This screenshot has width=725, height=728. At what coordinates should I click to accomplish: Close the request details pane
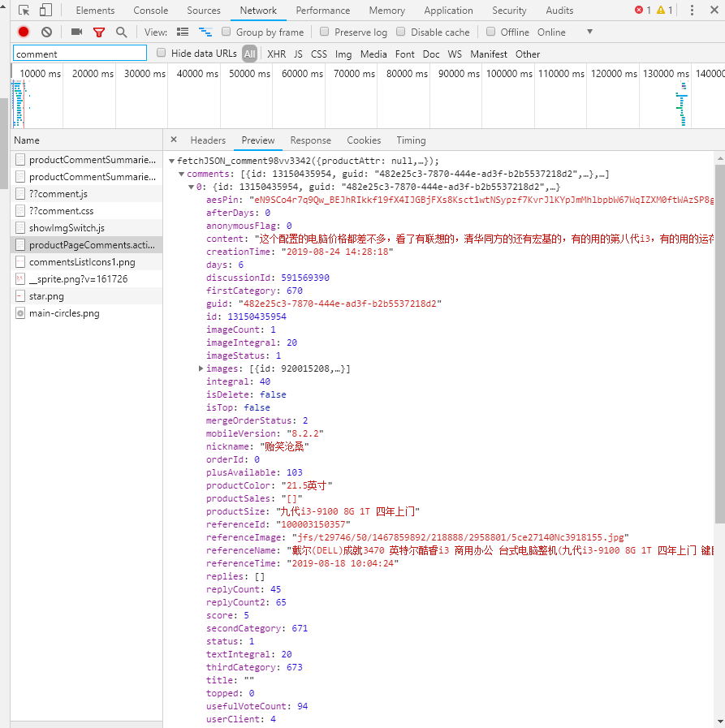(x=174, y=140)
